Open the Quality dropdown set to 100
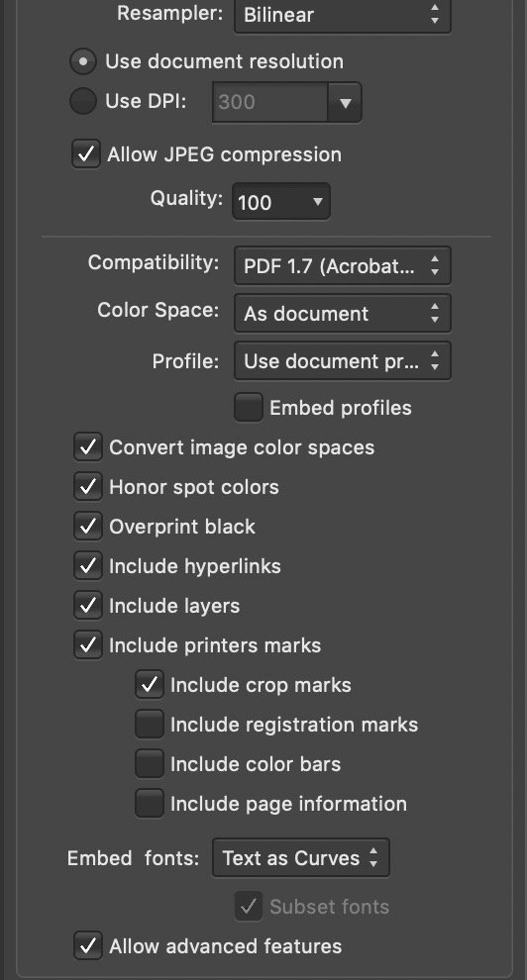 (280, 201)
